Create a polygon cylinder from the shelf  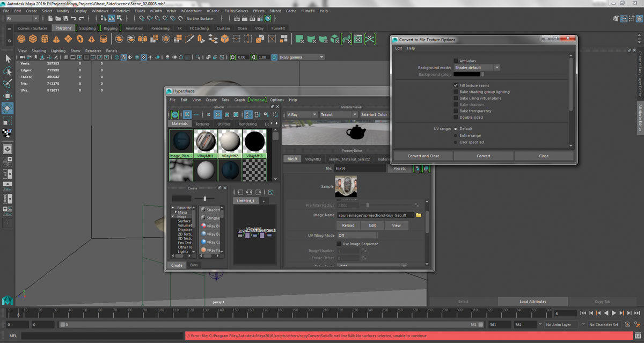(x=45, y=39)
